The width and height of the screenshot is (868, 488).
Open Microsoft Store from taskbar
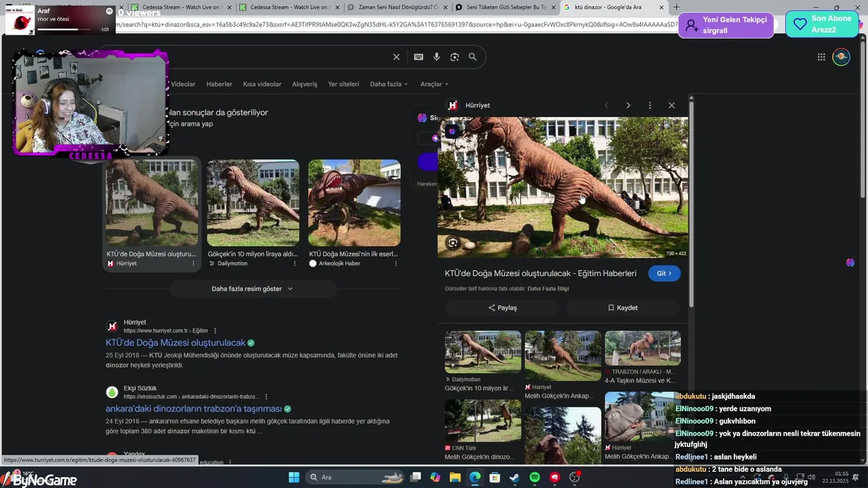pyautogui.click(x=495, y=477)
